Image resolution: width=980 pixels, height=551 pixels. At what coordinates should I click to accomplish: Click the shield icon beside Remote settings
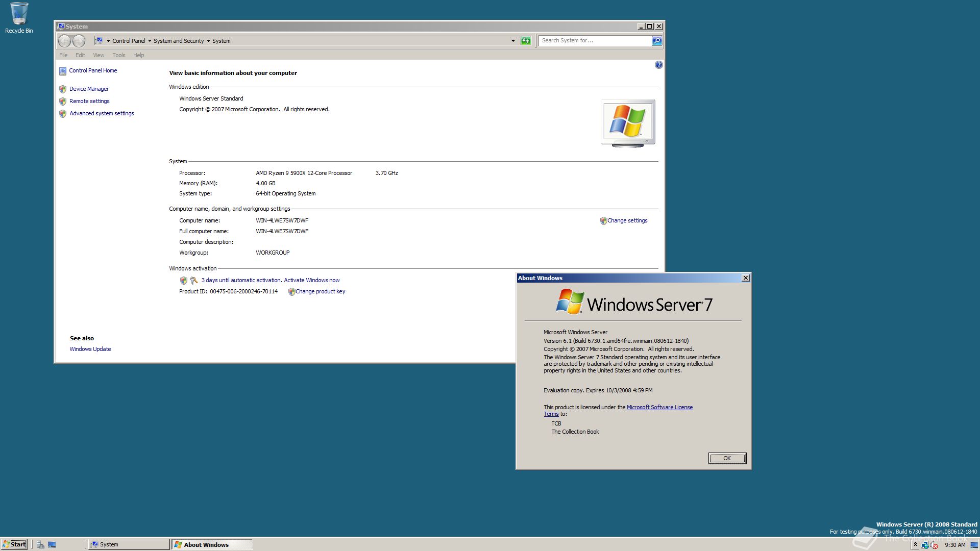[63, 102]
